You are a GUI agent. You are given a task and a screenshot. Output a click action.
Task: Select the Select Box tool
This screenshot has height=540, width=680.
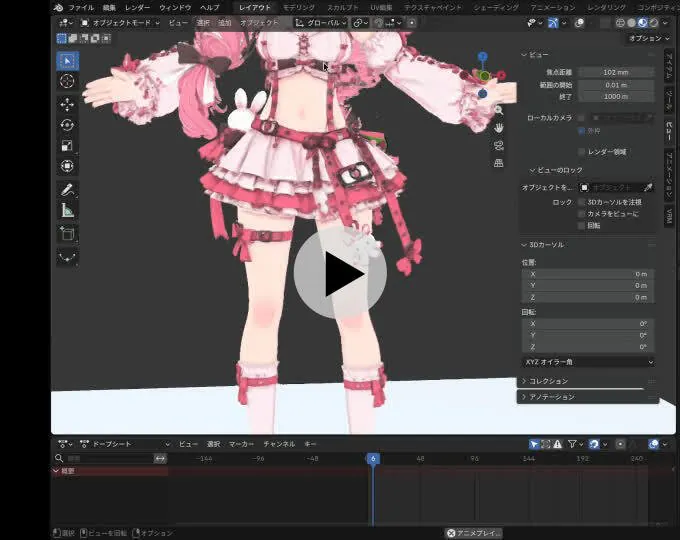click(67, 61)
